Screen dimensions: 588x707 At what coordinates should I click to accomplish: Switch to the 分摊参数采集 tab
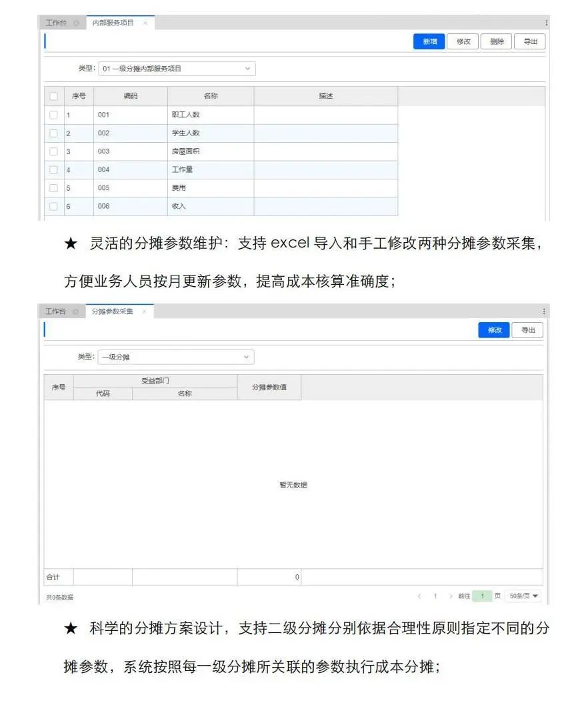112,311
